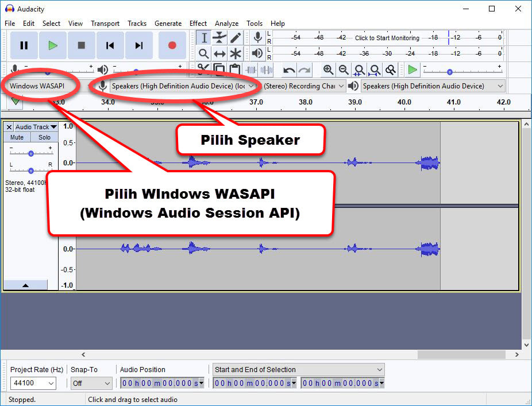Open the Audio Track dropdown menu
Viewport: 532px width, 406px height.
(x=36, y=127)
